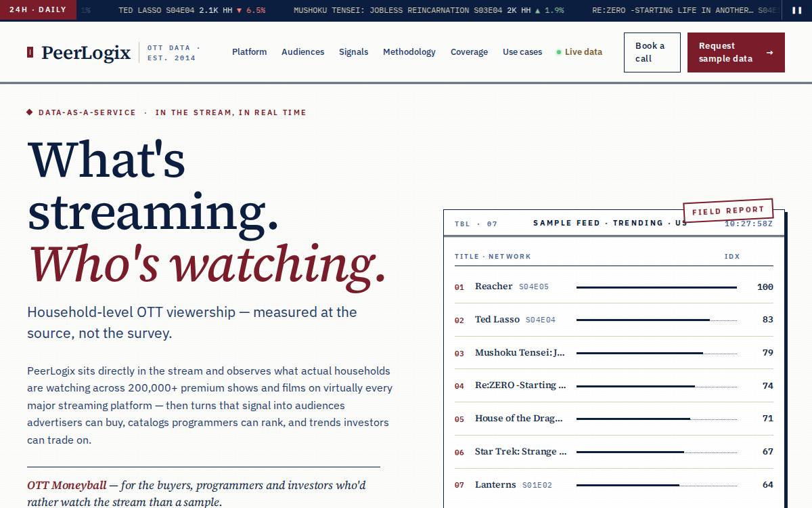This screenshot has width=812, height=508.
Task: Click the OTT DATA · EST. 2014 tagline
Action: point(174,53)
